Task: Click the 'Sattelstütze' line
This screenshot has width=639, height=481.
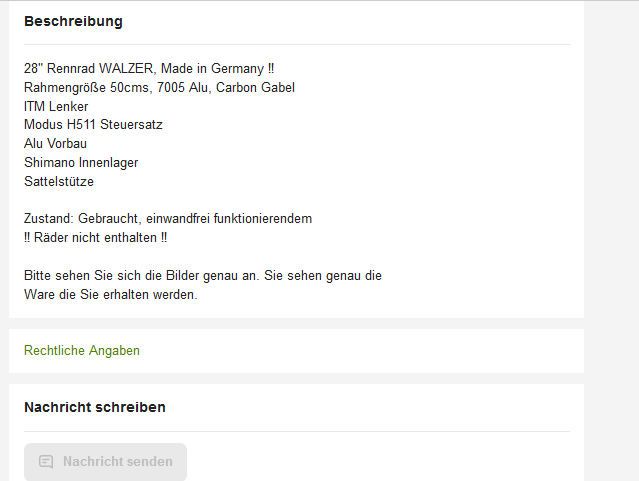Action: (x=59, y=182)
